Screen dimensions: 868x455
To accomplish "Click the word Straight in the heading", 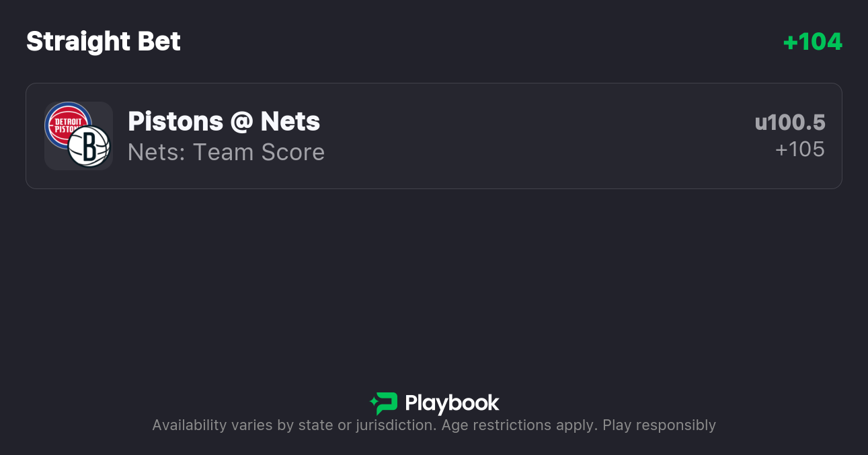I will click(78, 42).
